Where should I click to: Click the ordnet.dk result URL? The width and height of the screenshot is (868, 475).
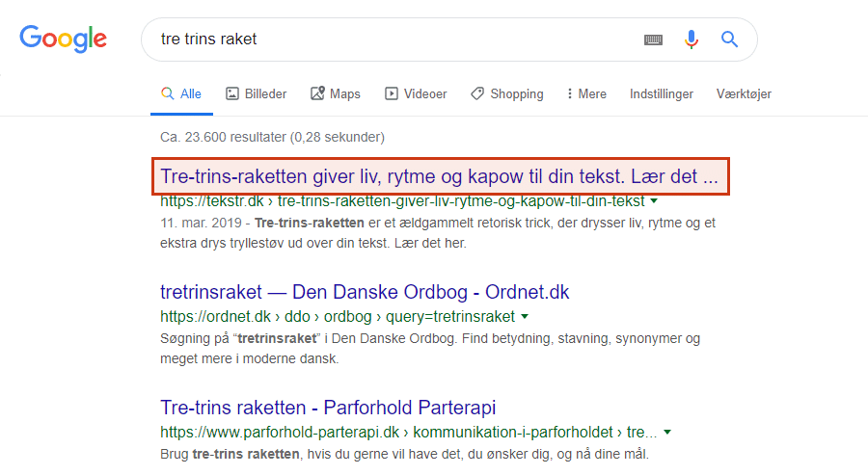tap(338, 317)
